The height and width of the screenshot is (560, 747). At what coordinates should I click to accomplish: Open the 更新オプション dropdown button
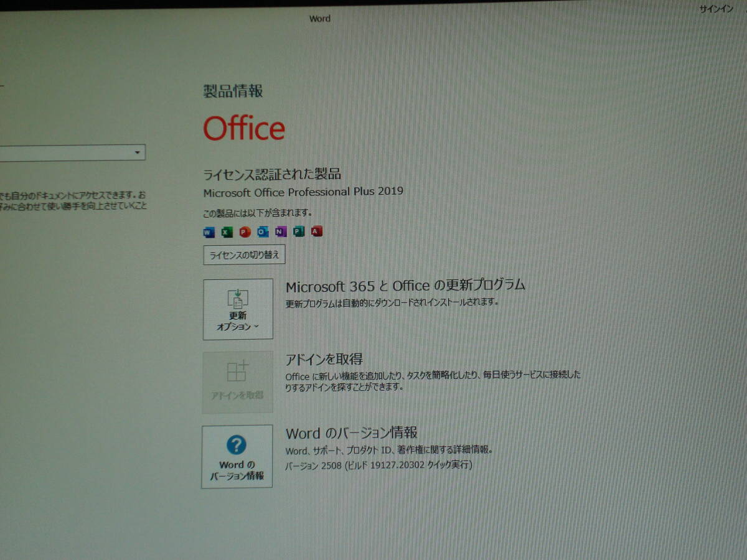pyautogui.click(x=238, y=309)
